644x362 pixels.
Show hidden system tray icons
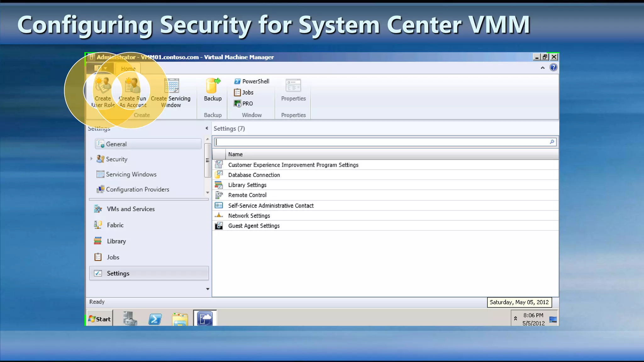pos(515,318)
